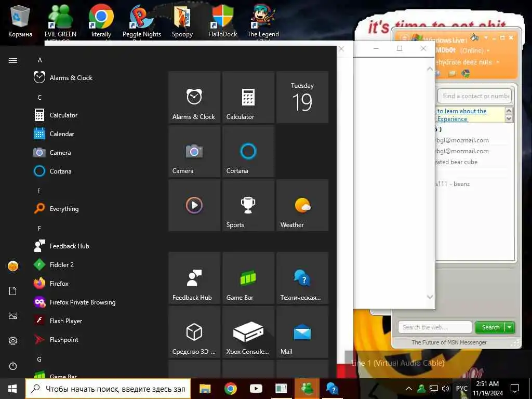Click the Windows Start button
This screenshot has width=532, height=399.
tap(12, 389)
